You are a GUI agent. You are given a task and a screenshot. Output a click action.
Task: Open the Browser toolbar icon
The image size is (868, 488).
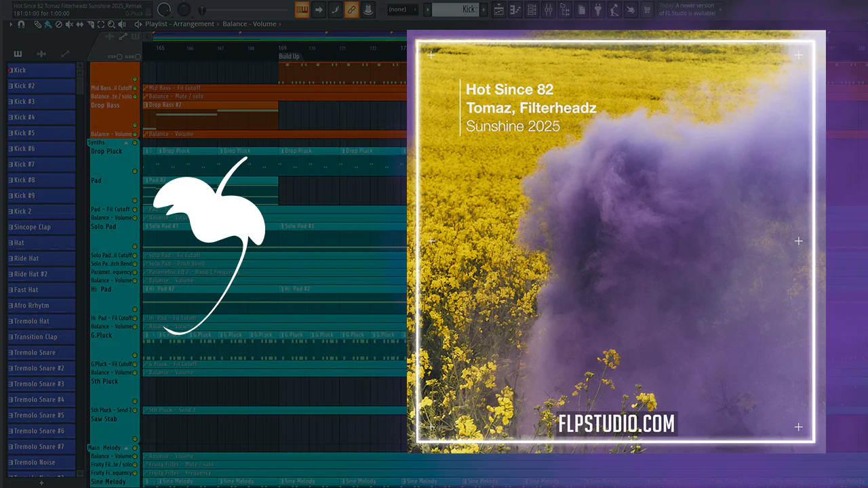tap(565, 9)
